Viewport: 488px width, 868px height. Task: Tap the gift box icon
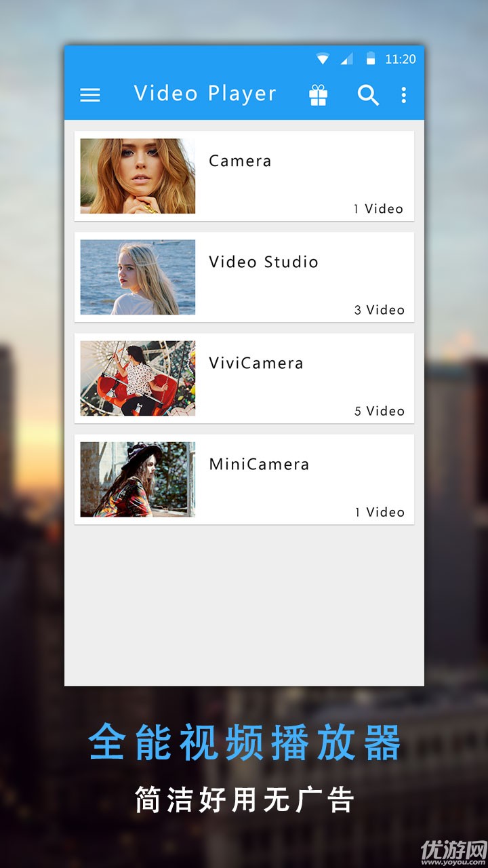pyautogui.click(x=319, y=96)
